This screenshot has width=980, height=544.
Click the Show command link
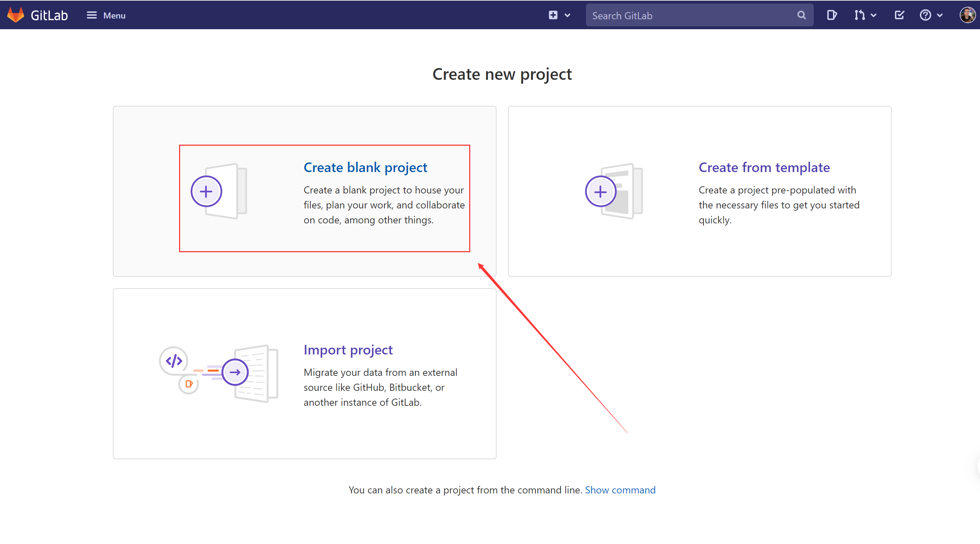620,490
